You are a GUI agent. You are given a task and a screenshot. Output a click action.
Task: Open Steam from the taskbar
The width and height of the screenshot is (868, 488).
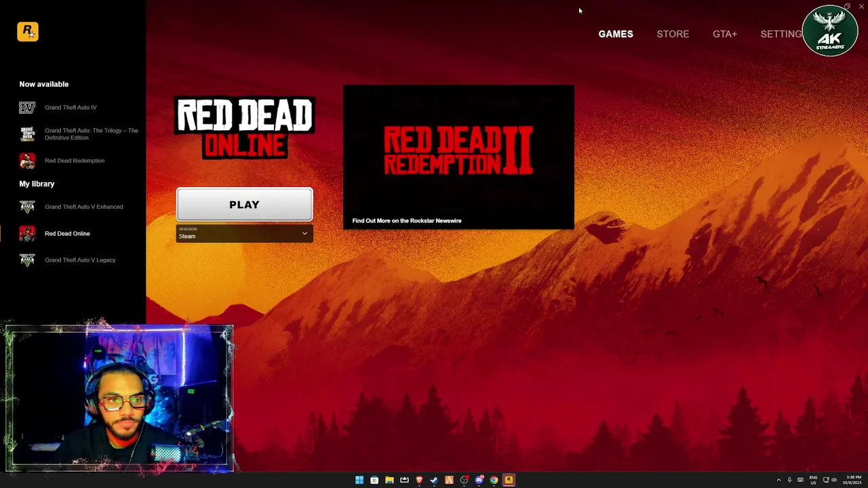(434, 480)
